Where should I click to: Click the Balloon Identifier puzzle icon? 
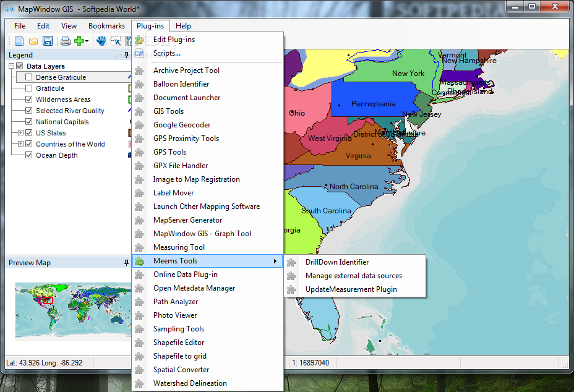[x=139, y=84]
